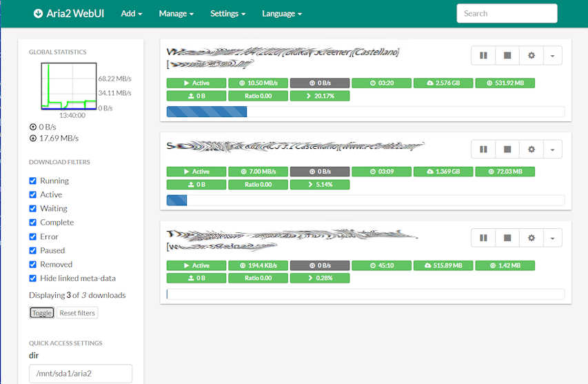Click the 03:09 remaining time badge
Screen dimensions: 588x384
tap(381, 172)
